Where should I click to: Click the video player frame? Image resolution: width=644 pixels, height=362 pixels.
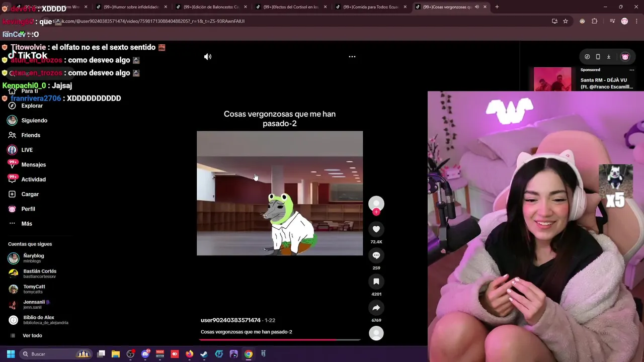pyautogui.click(x=280, y=193)
